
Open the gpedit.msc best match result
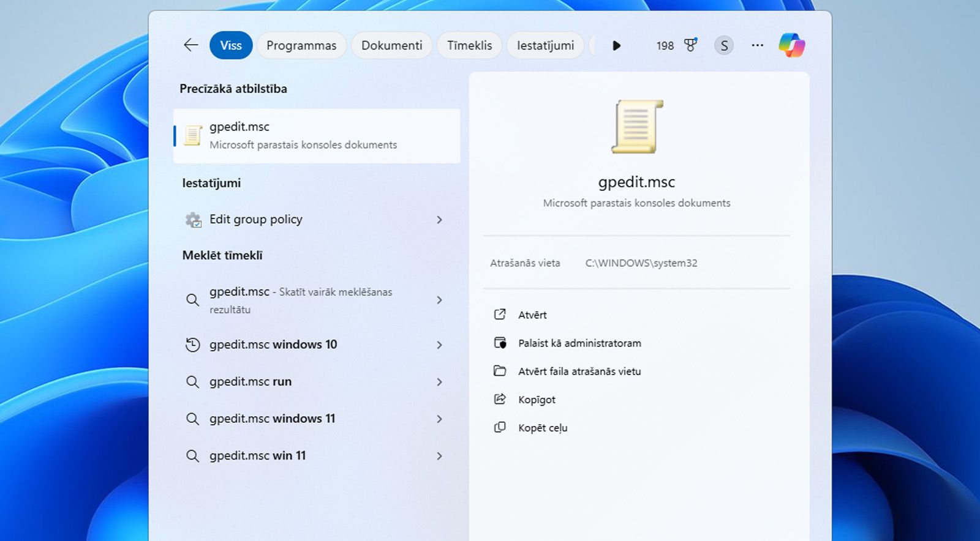coord(317,136)
